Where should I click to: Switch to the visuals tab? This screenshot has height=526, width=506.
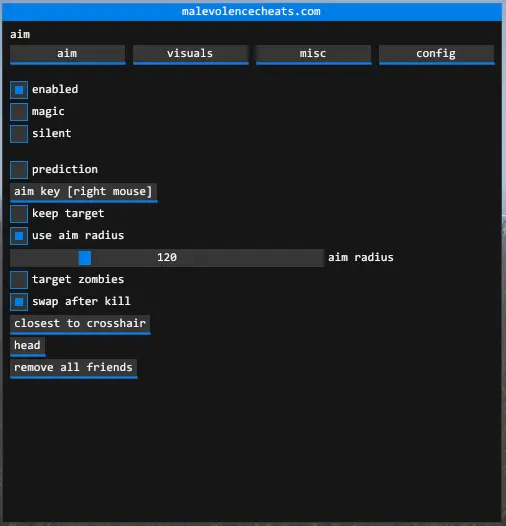point(191,54)
